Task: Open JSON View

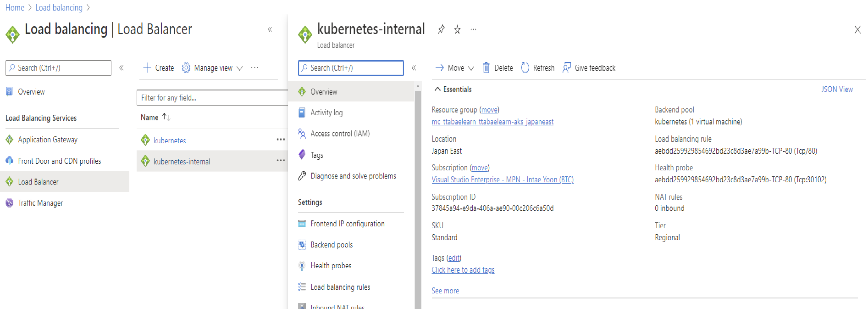Action: point(837,89)
